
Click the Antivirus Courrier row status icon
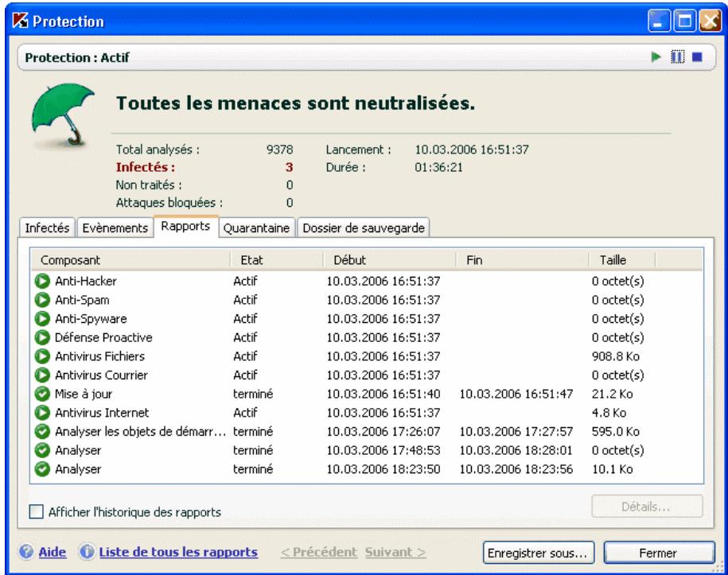tap(42, 375)
